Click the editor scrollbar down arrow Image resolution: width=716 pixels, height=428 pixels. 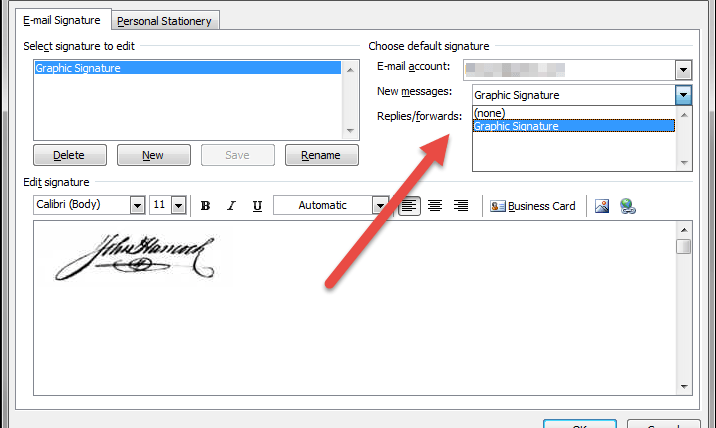[x=684, y=387]
